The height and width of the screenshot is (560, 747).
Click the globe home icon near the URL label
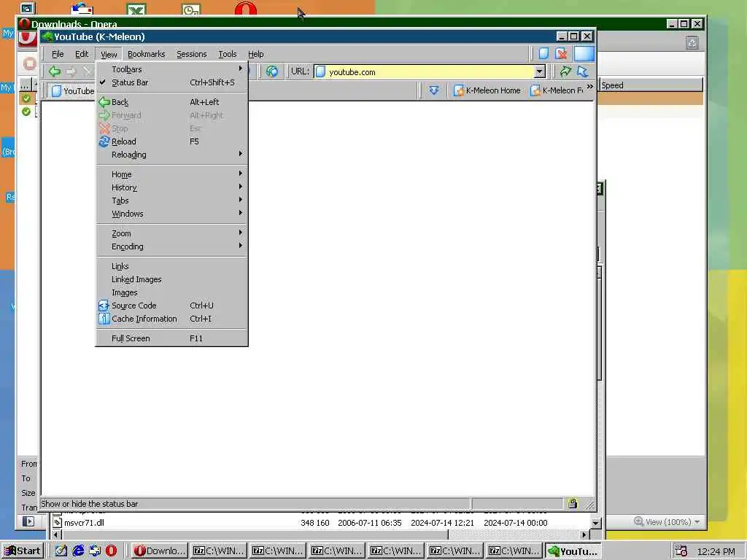[x=272, y=72]
